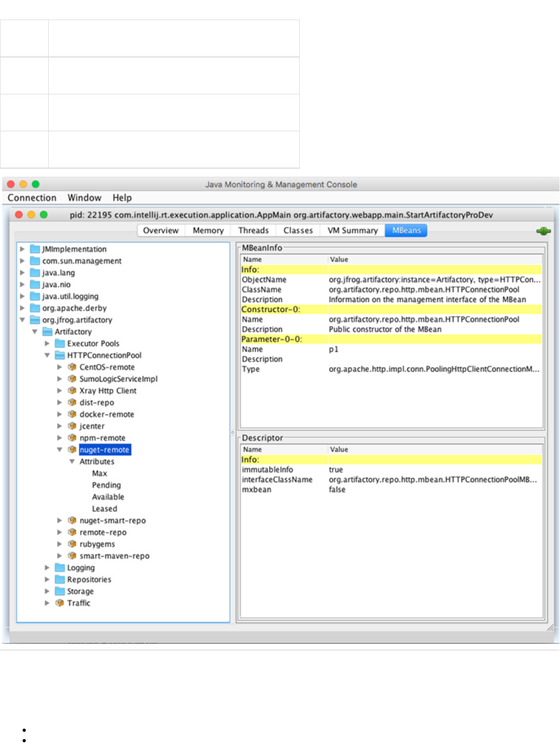Image resolution: width=560 pixels, height=755 pixels.
Task: Expand the Logging tree node
Action: 47,568
